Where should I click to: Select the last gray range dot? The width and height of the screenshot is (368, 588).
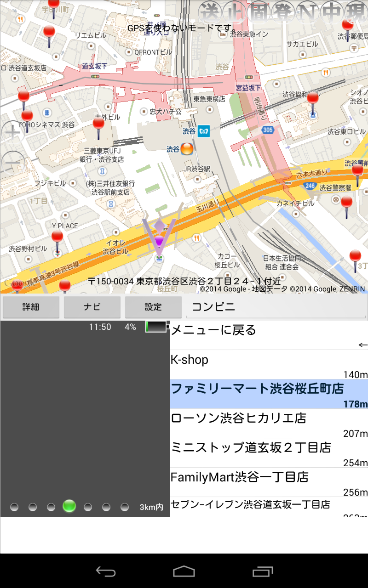[x=125, y=507]
